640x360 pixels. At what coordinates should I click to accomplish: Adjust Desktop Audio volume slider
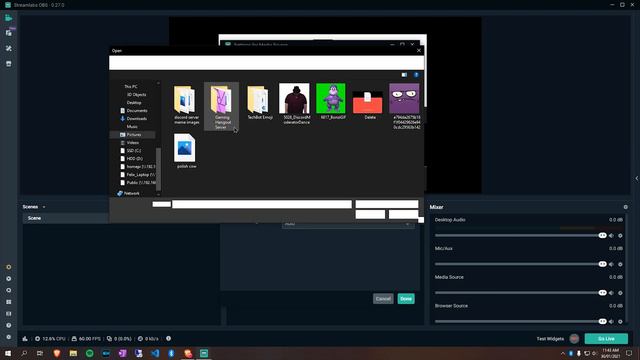tap(520, 236)
